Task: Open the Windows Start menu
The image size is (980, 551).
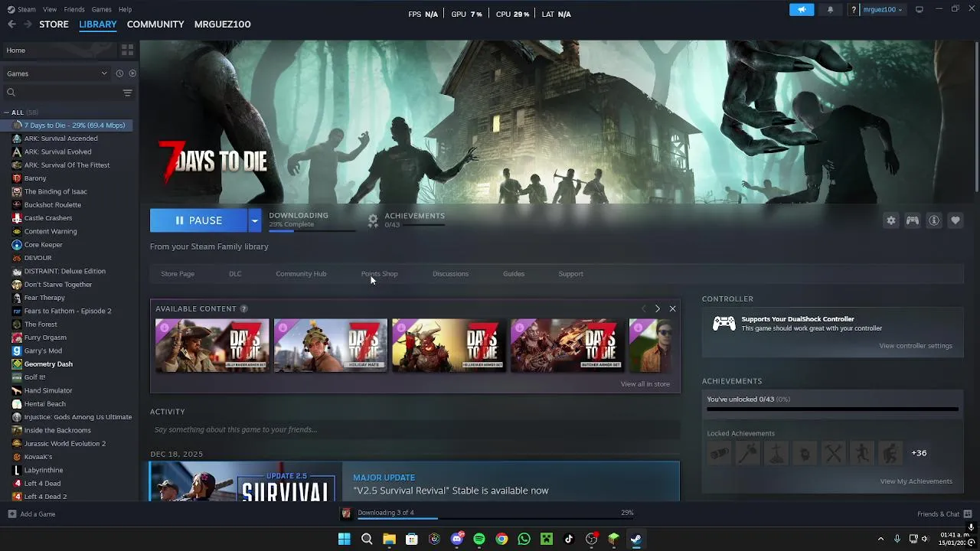Action: point(344,539)
